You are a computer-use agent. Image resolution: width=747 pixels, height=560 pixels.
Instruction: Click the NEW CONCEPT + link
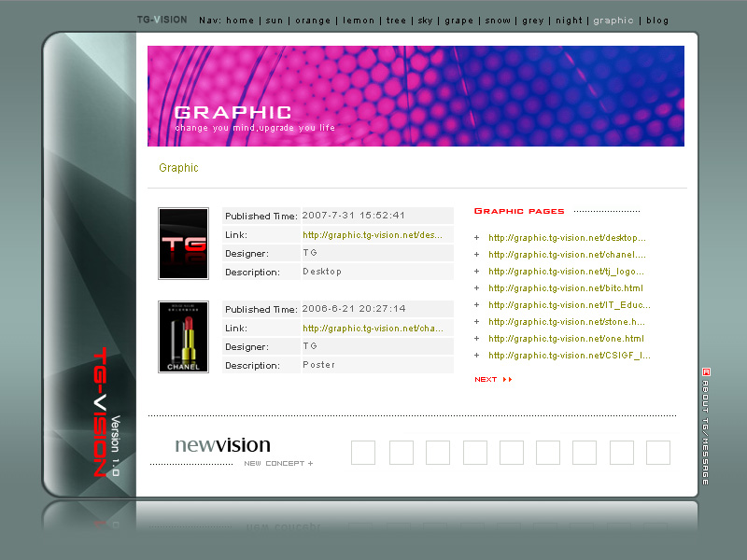(278, 463)
